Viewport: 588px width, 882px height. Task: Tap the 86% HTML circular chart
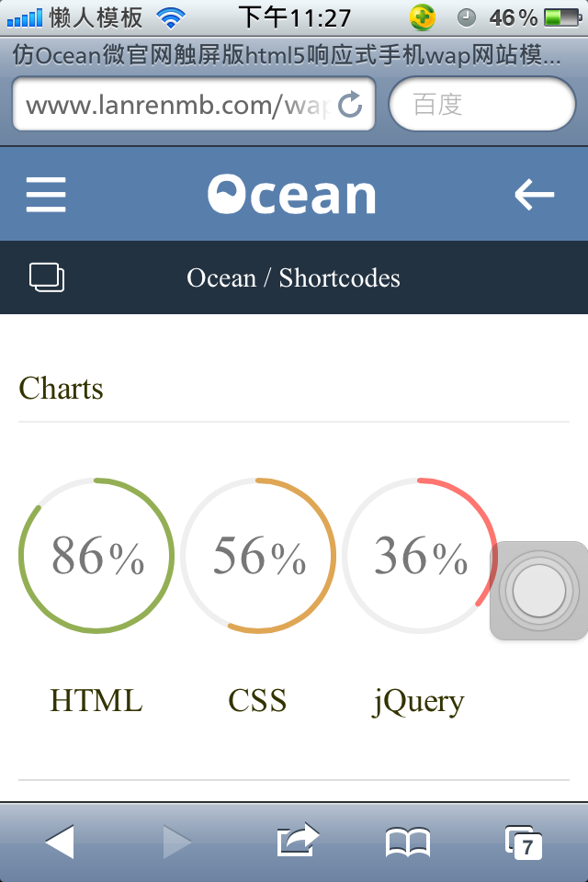click(96, 556)
